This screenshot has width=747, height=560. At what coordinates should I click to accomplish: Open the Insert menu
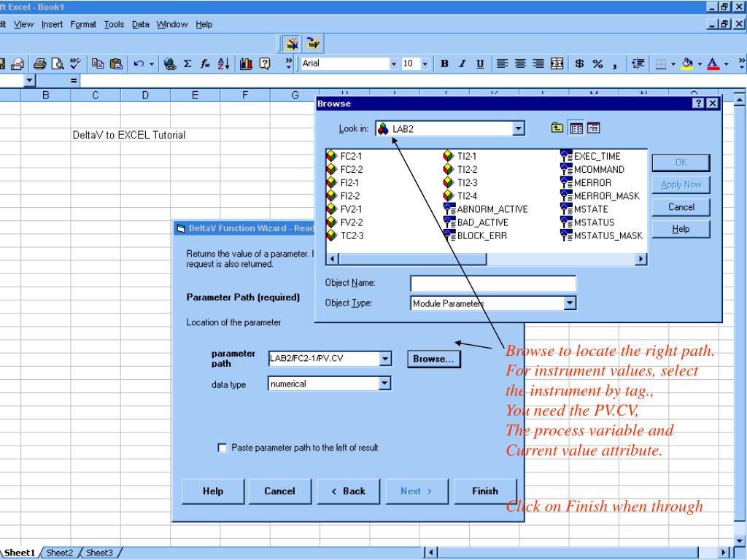coord(52,24)
